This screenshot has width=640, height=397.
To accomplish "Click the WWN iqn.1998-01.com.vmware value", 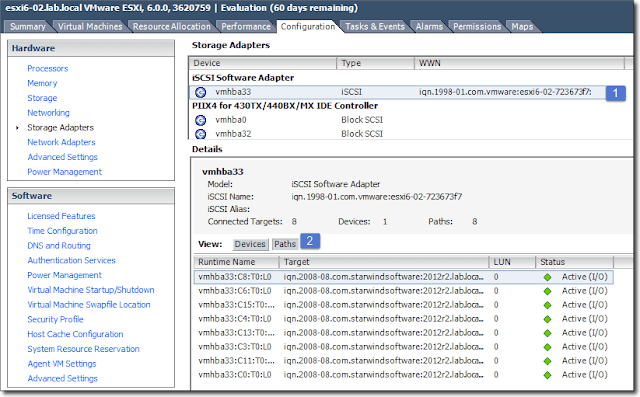I will (x=505, y=92).
